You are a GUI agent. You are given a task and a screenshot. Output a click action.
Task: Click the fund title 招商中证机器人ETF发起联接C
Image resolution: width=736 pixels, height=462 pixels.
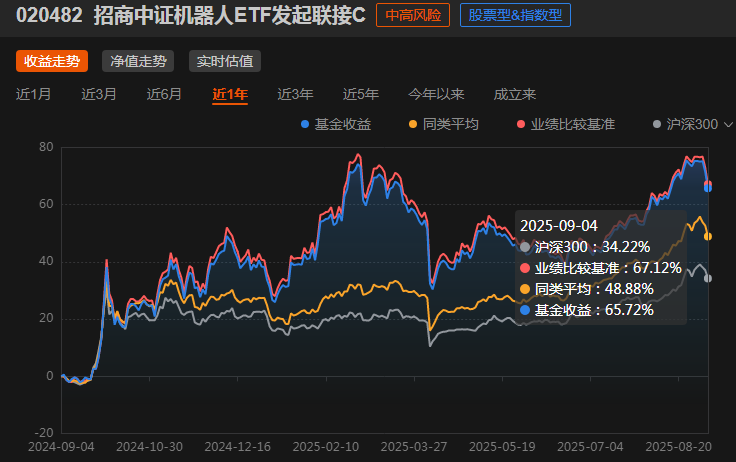230,15
